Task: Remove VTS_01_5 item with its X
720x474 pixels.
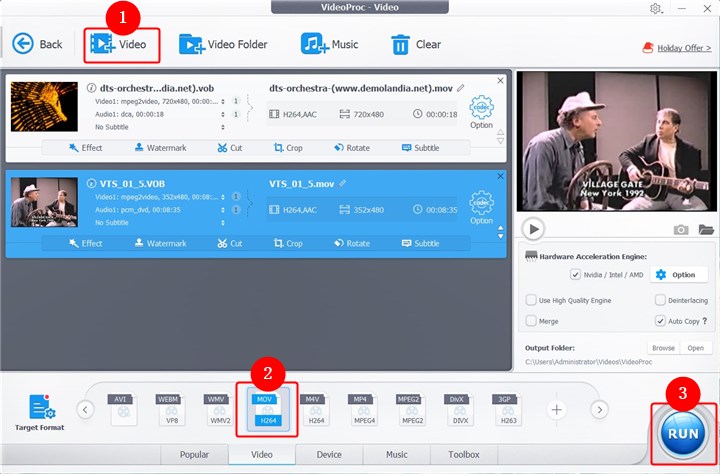Action: click(x=500, y=176)
